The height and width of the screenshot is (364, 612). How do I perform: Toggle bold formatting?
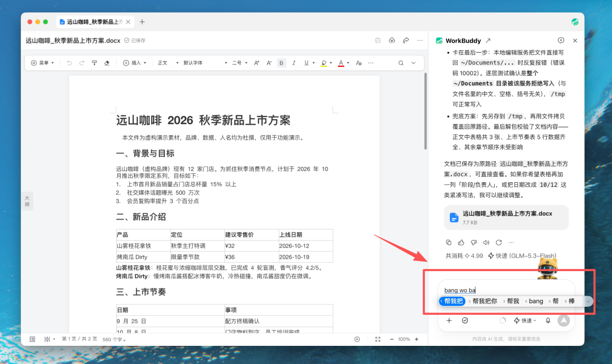pyautogui.click(x=281, y=63)
